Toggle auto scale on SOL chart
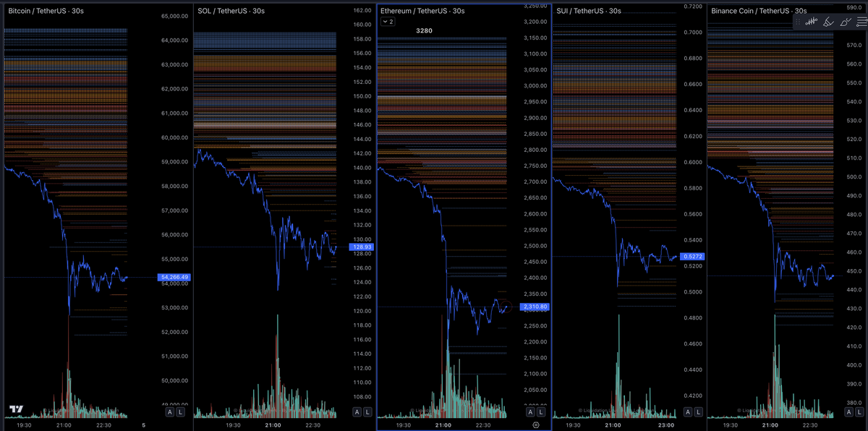The image size is (868, 431). pyautogui.click(x=357, y=411)
